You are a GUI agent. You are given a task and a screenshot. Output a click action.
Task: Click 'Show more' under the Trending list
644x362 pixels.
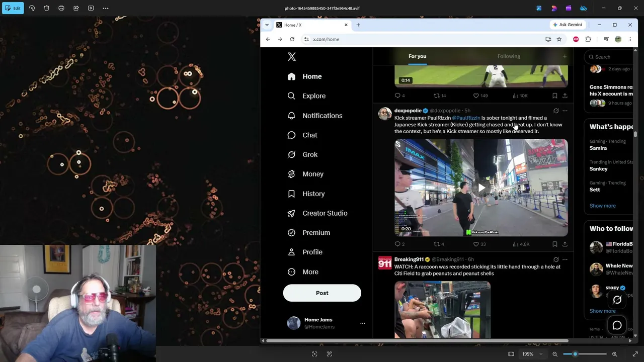602,206
